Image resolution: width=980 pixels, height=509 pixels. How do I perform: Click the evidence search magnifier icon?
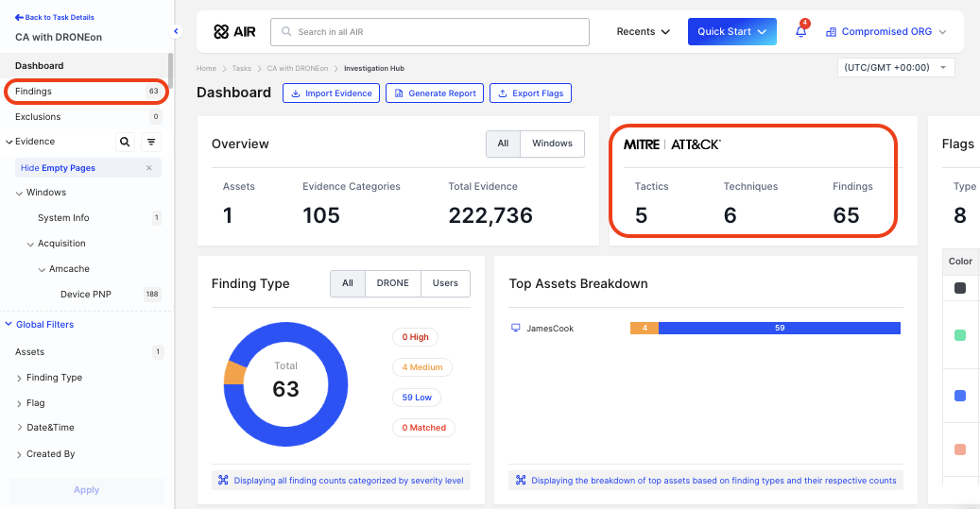125,142
